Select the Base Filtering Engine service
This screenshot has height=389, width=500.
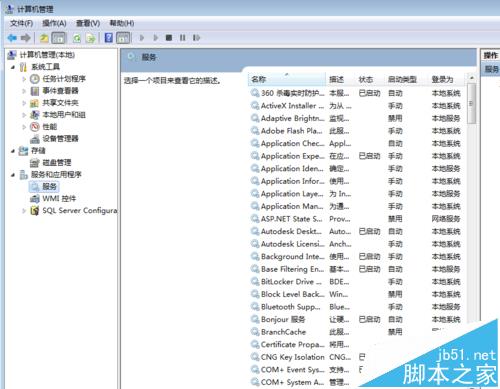tap(356, 269)
